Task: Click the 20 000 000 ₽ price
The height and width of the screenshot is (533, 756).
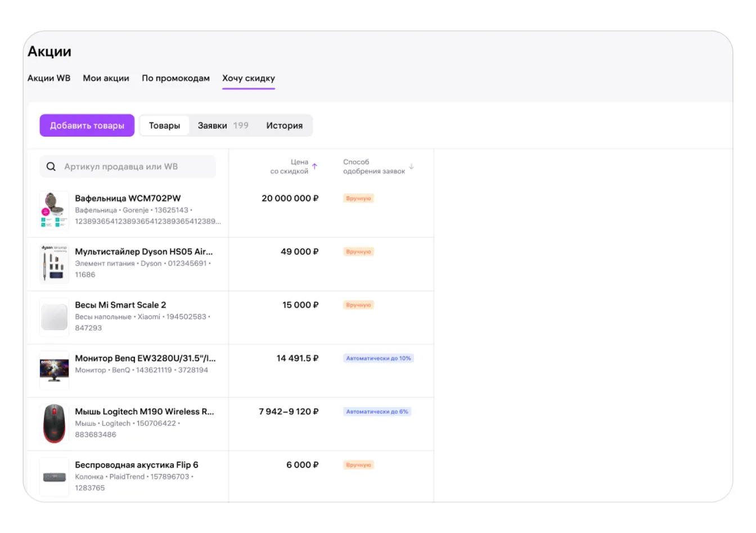Action: 290,198
